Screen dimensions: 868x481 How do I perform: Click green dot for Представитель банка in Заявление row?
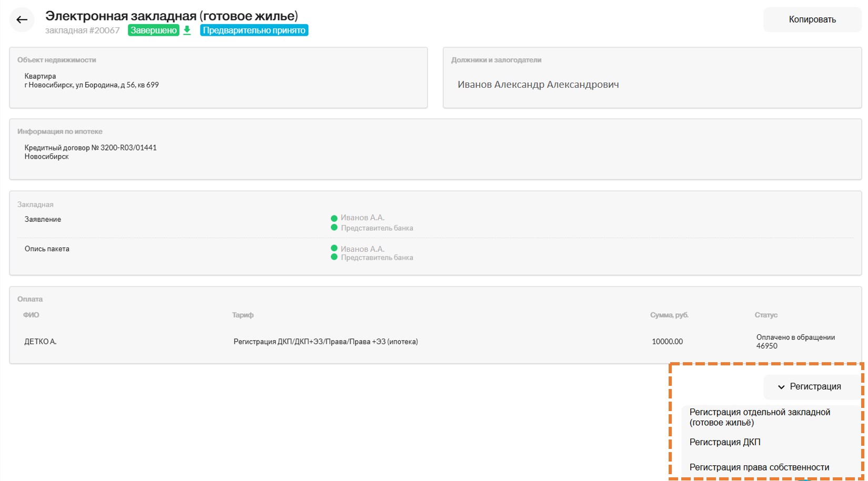point(334,228)
